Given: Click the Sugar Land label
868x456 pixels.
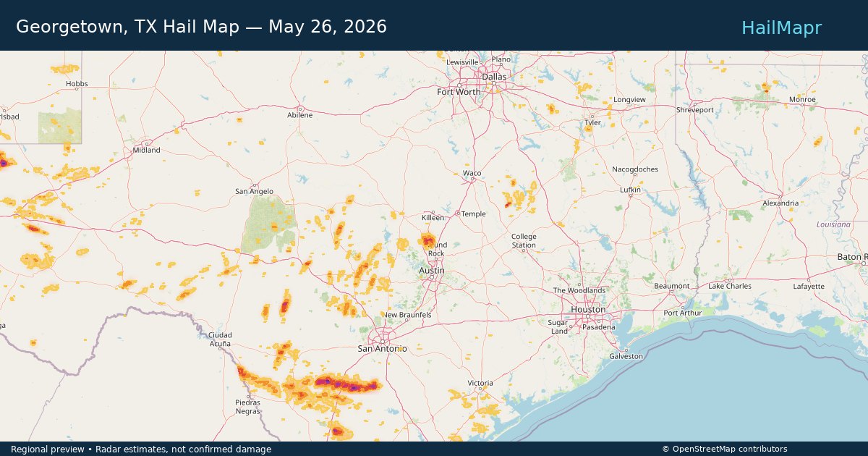Looking at the screenshot, I should (x=558, y=326).
